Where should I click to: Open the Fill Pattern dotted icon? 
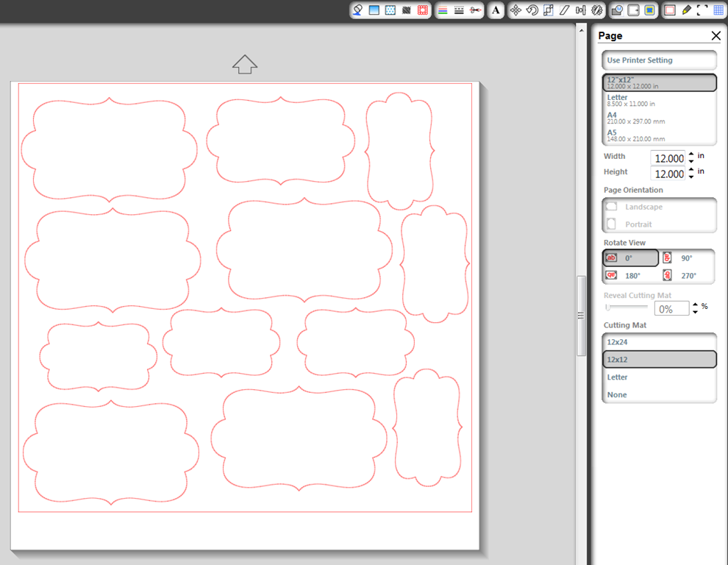390,10
